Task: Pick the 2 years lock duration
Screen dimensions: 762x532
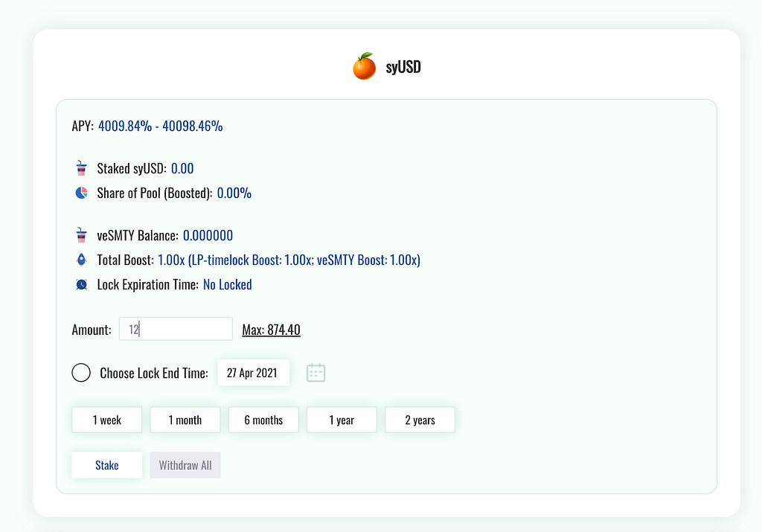Action: [x=420, y=420]
